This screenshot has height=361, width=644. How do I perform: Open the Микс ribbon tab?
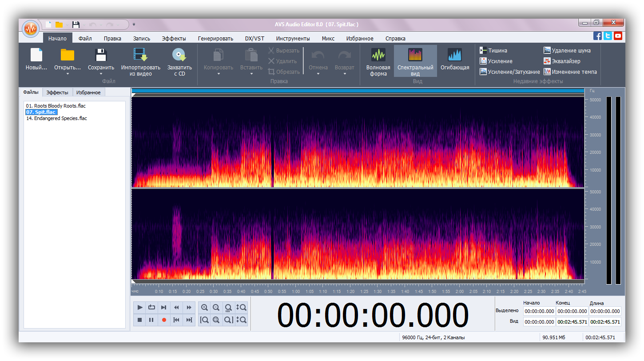click(328, 39)
